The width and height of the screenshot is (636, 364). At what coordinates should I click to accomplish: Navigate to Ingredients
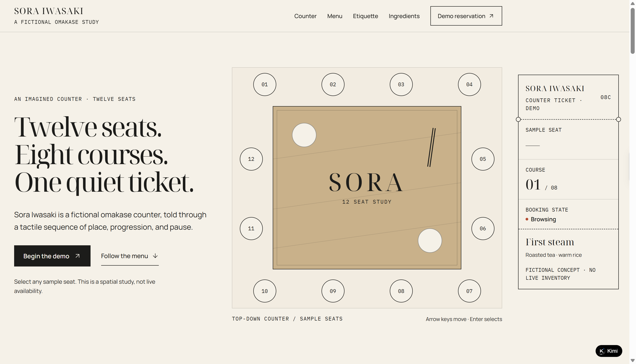tap(404, 16)
